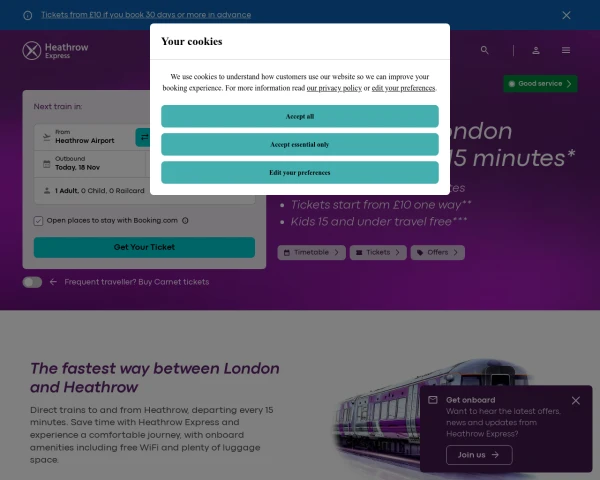Viewport: 600px width, 480px height.
Task: Click the info icon in promo banner
Action: click(28, 15)
